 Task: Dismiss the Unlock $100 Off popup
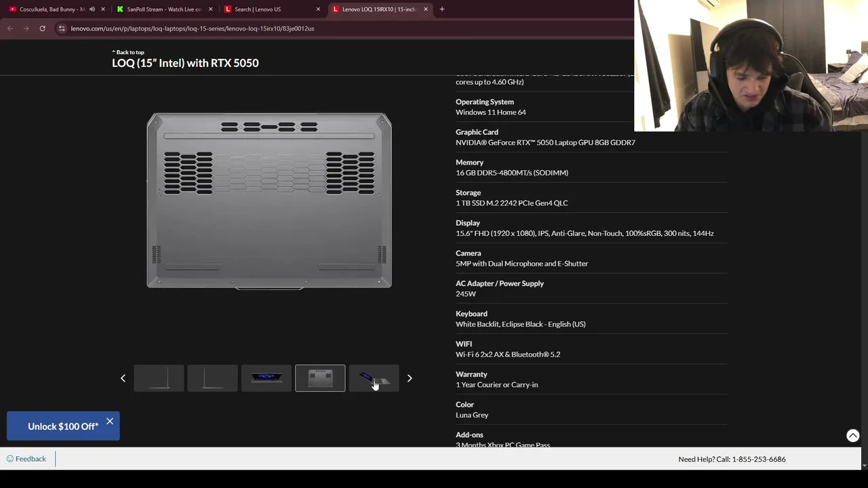click(110, 422)
